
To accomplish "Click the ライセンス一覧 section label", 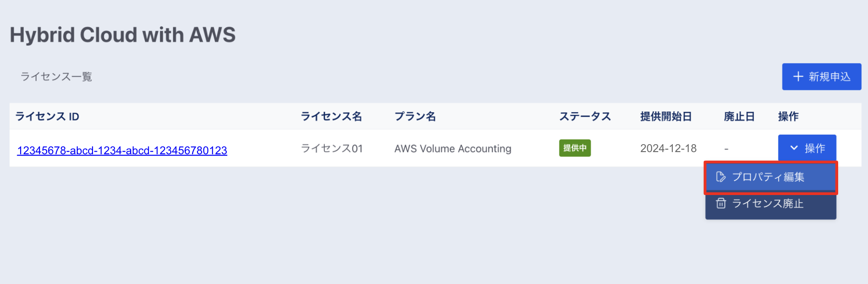I will tap(56, 77).
